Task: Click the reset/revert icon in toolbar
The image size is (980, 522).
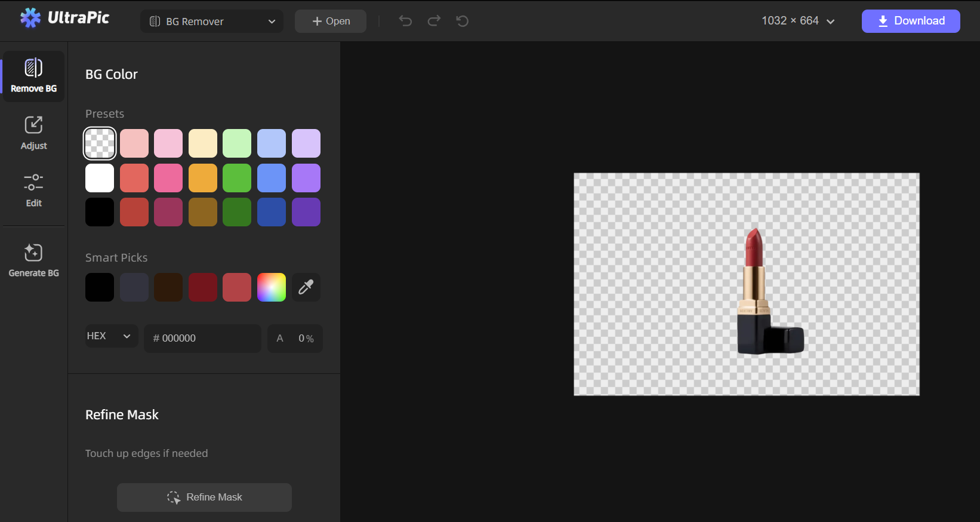Action: click(x=463, y=21)
